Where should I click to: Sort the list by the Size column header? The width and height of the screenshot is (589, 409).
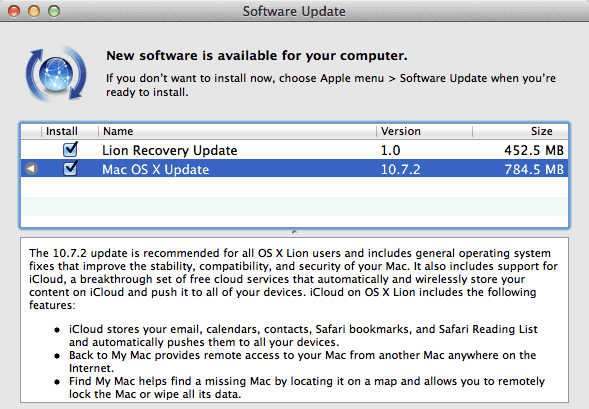[520, 131]
